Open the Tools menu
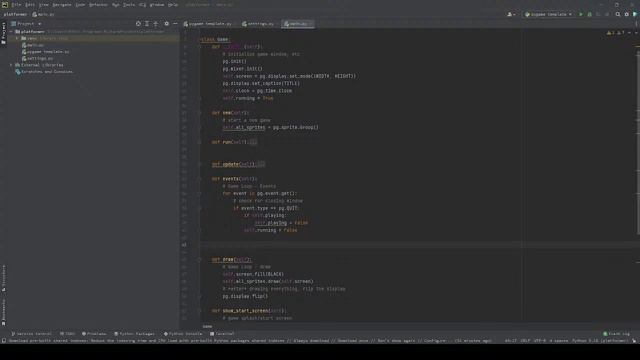 click(129, 4)
